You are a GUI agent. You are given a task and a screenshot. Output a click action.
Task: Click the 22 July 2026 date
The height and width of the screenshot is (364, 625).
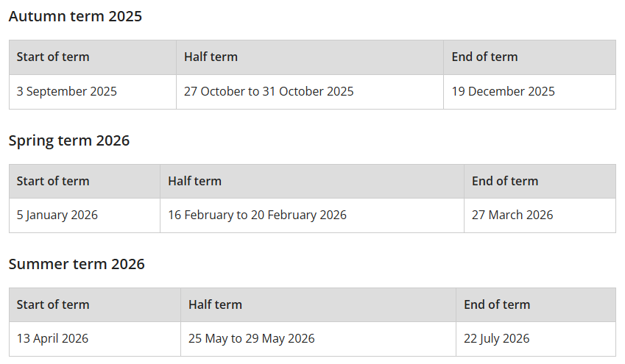tap(497, 339)
